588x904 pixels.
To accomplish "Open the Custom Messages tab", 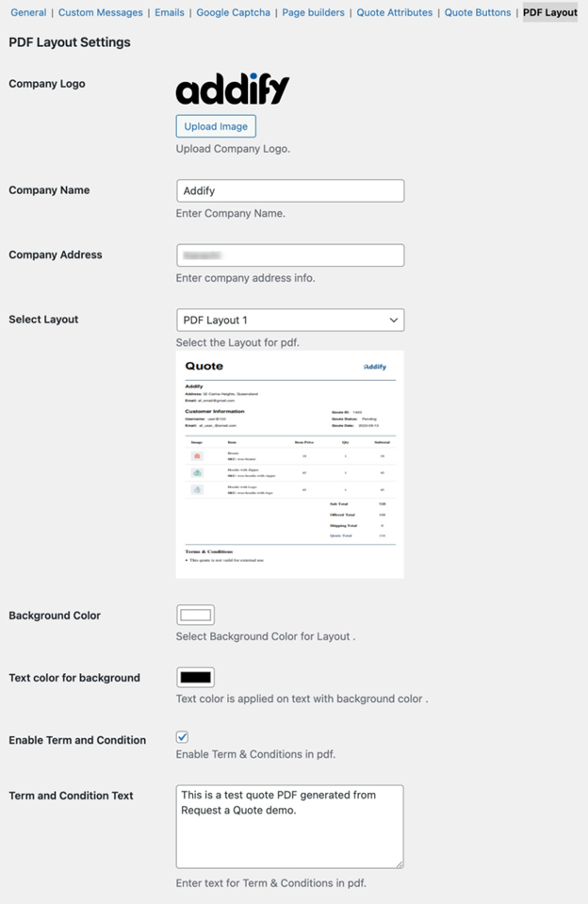I will (100, 12).
